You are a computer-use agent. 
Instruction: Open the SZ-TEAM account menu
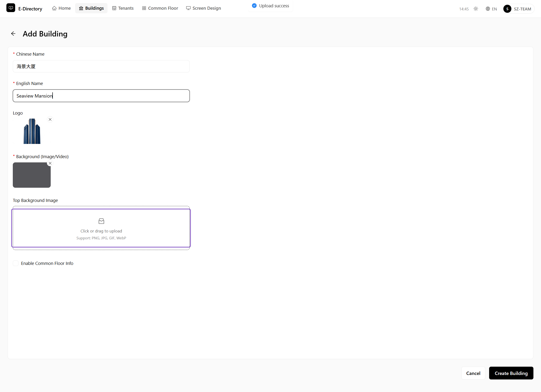point(518,9)
